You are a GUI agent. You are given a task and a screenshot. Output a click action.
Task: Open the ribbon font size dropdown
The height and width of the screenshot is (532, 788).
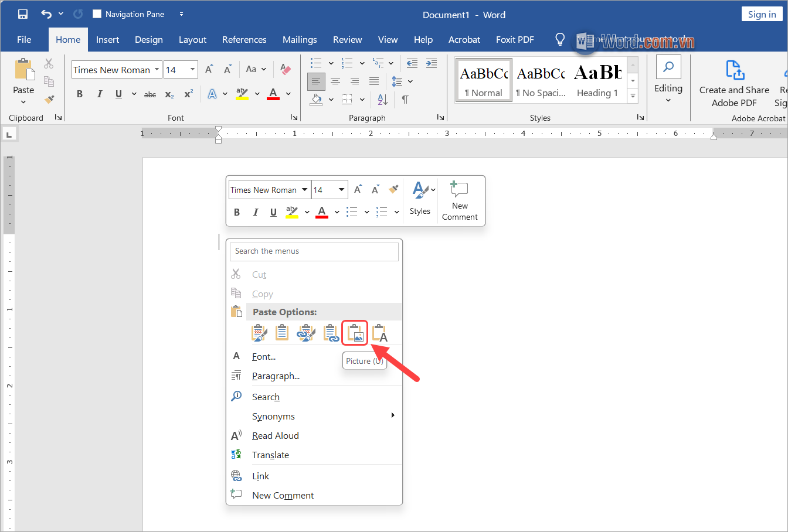[x=192, y=70]
